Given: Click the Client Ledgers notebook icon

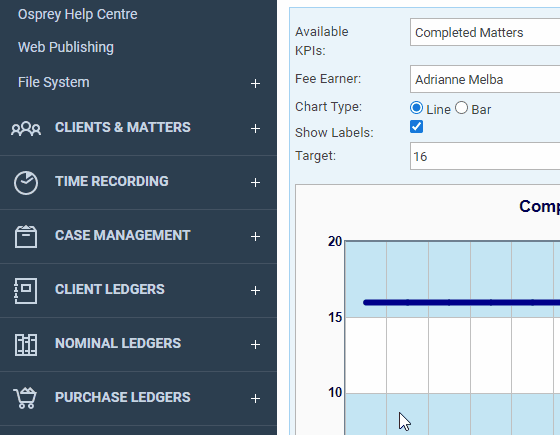Looking at the screenshot, I should [25, 291].
